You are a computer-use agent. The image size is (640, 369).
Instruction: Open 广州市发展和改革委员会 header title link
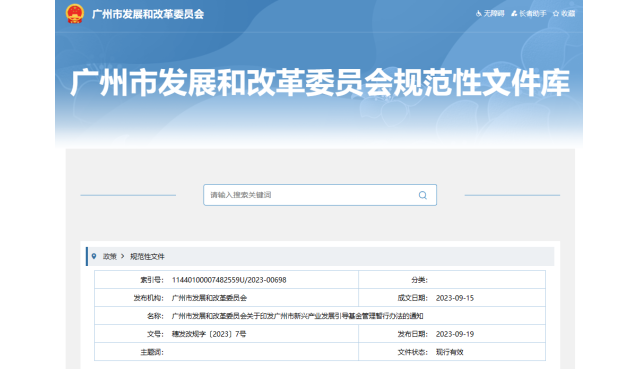click(148, 14)
